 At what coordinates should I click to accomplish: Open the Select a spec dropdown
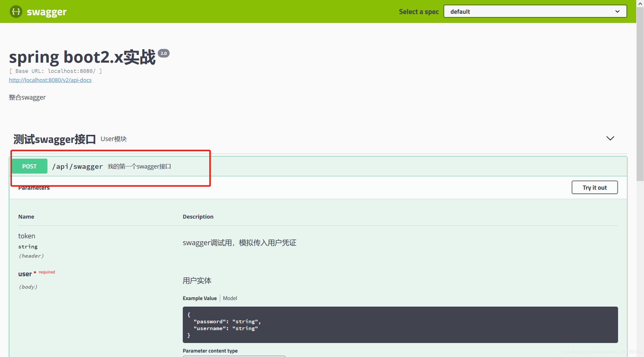tap(535, 12)
